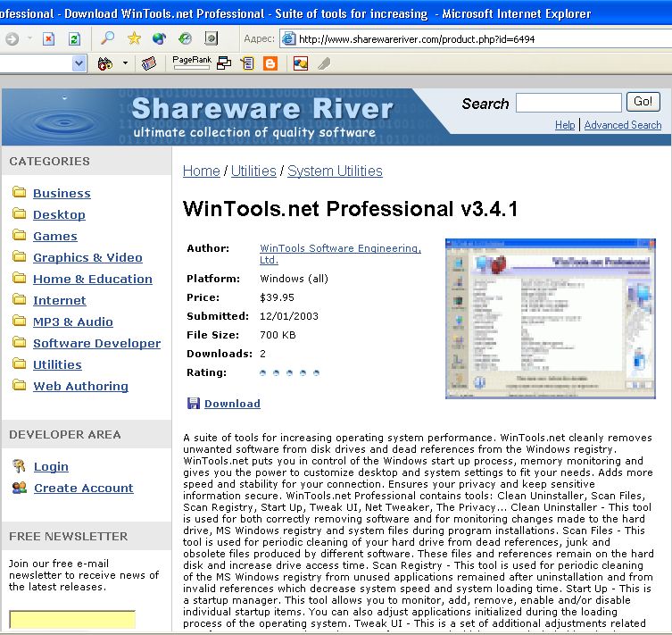672x635 pixels.
Task: Open the Utilities sidebar category
Action: point(57,365)
